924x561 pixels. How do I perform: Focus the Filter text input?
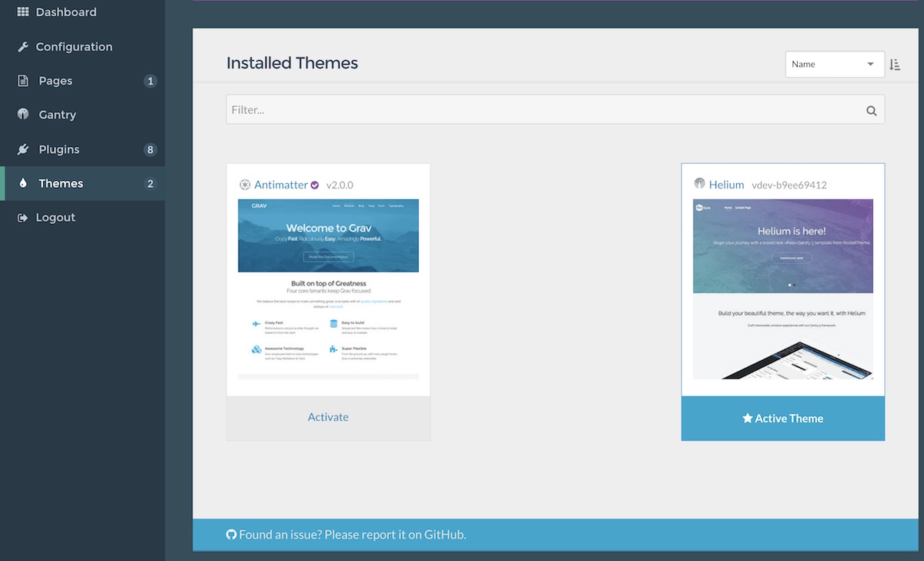click(539, 110)
